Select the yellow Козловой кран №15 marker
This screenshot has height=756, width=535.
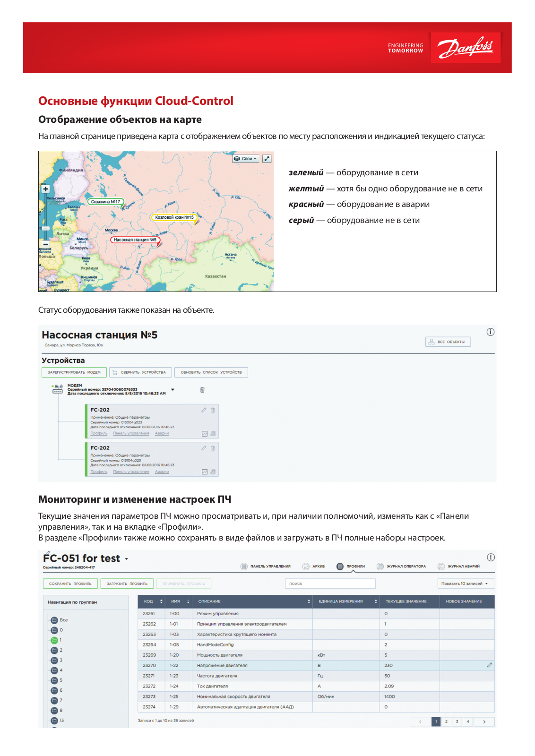coord(174,217)
